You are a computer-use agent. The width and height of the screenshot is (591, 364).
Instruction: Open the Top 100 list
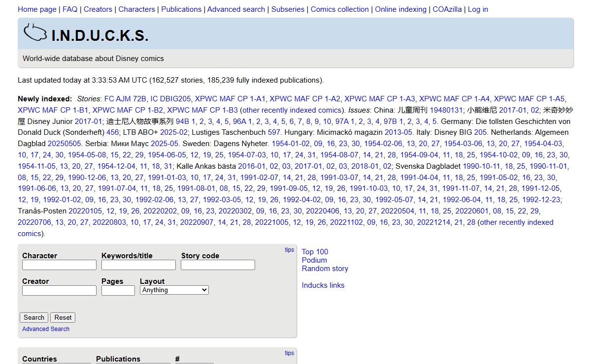315,252
